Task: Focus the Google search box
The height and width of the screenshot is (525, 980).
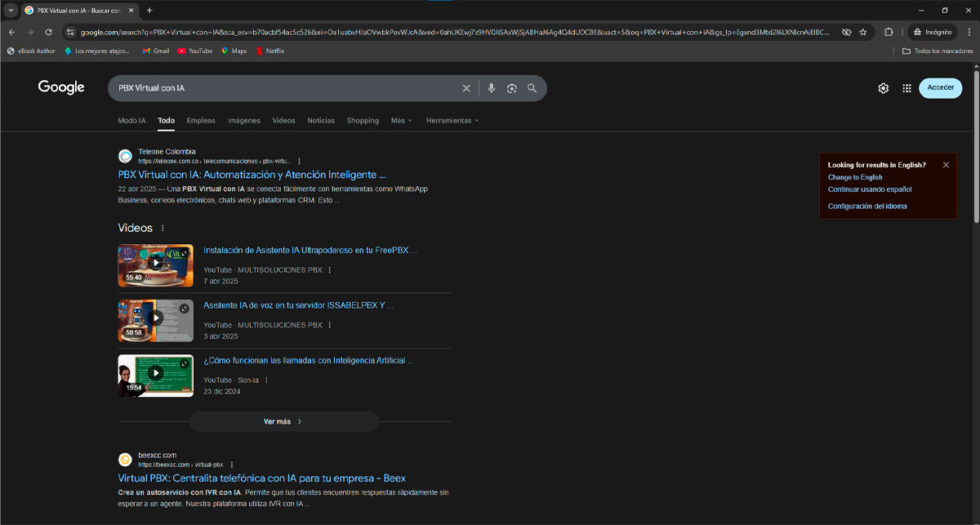Action: click(x=286, y=88)
